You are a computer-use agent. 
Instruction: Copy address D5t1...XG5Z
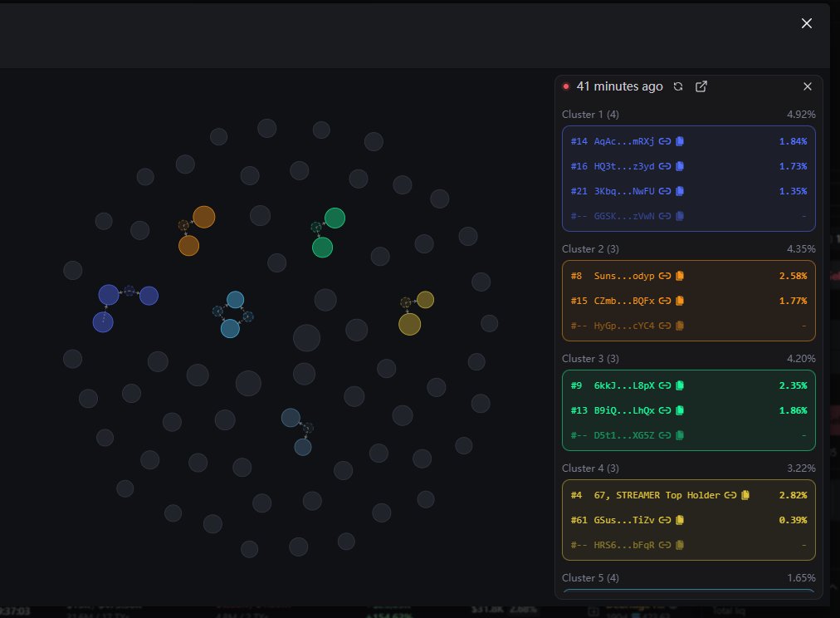pyautogui.click(x=680, y=435)
